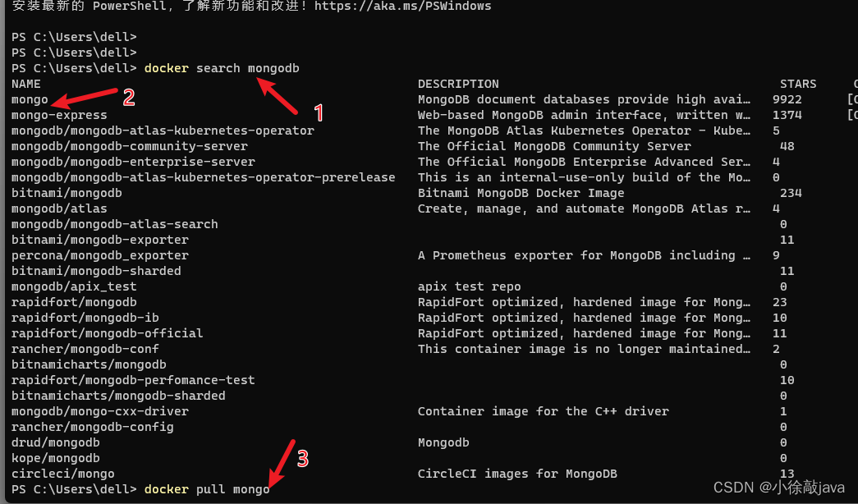The width and height of the screenshot is (858, 504).
Task: Select the bitnami/mongodb row name
Action: tap(67, 193)
